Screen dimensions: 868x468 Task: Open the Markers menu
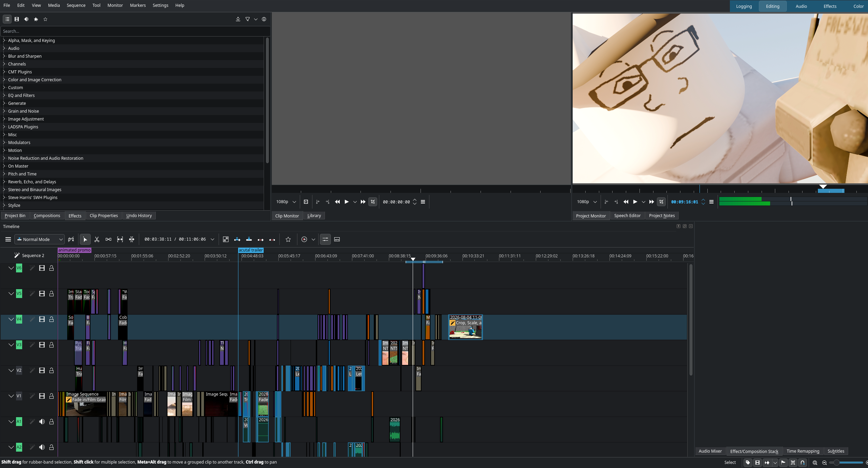point(138,5)
